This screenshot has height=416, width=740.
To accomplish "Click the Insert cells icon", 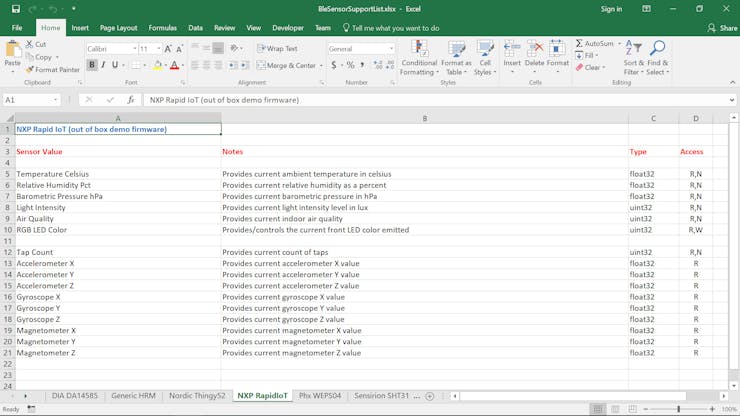I will [512, 48].
